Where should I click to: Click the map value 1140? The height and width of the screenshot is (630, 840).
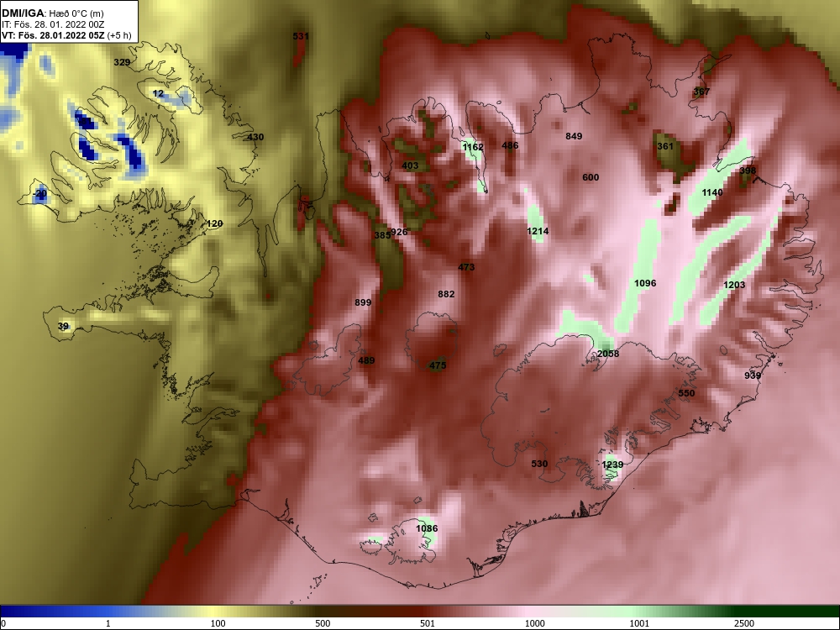(x=712, y=192)
